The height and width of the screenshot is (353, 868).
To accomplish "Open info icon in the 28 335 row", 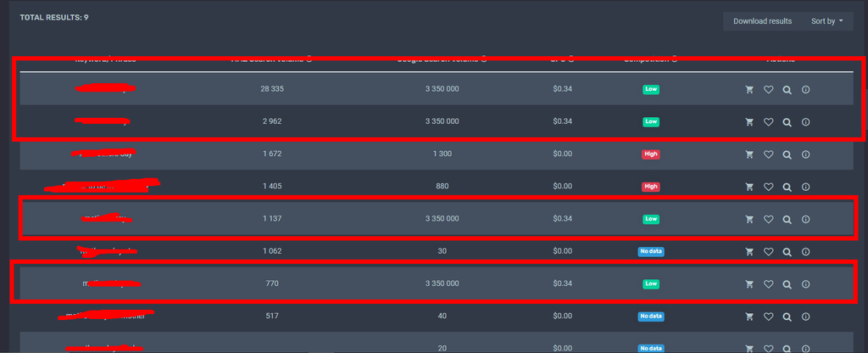I will point(805,89).
